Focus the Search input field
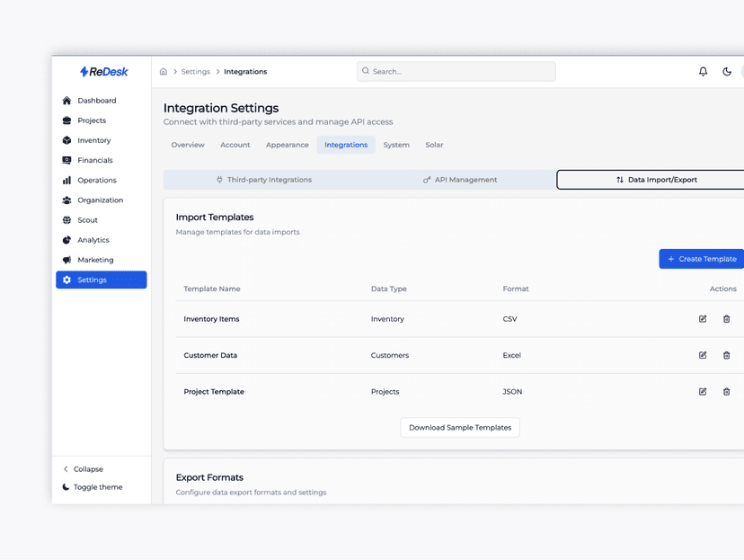Viewport: 744px width, 560px height. pos(456,72)
